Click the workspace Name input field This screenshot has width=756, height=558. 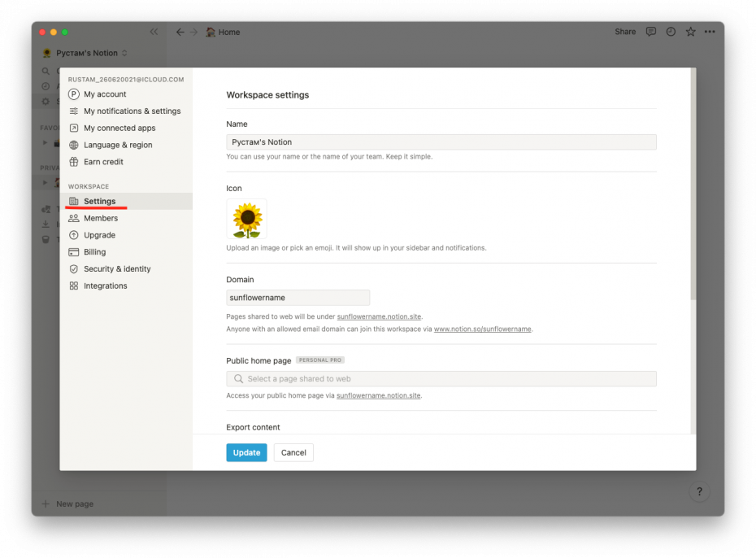[441, 142]
